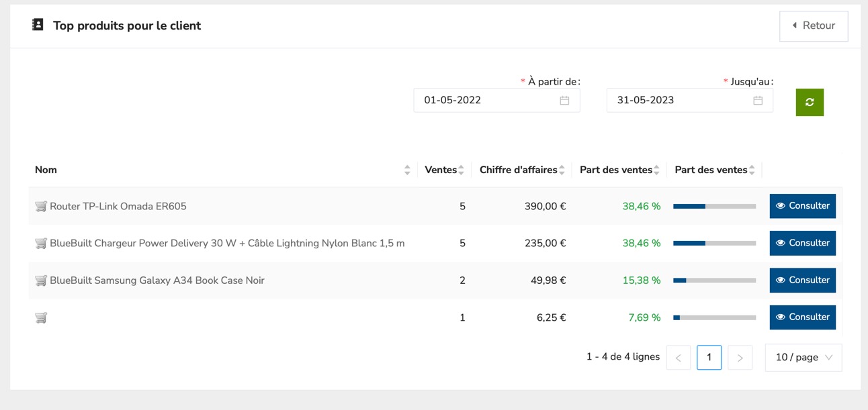
Task: Click the address book icon beside page title
Action: pos(38,25)
